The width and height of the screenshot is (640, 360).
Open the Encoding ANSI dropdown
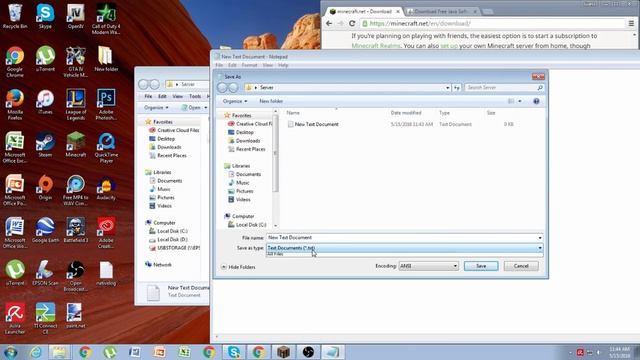coord(429,266)
